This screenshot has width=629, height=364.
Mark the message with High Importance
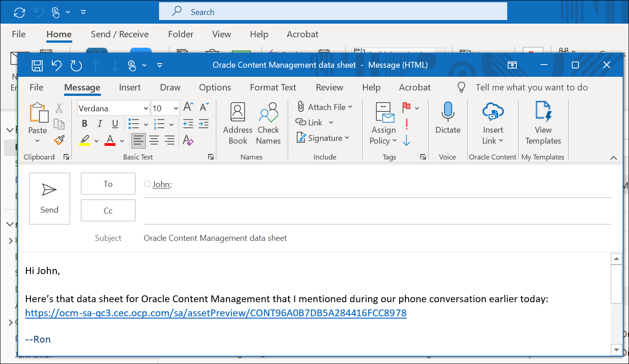point(406,124)
